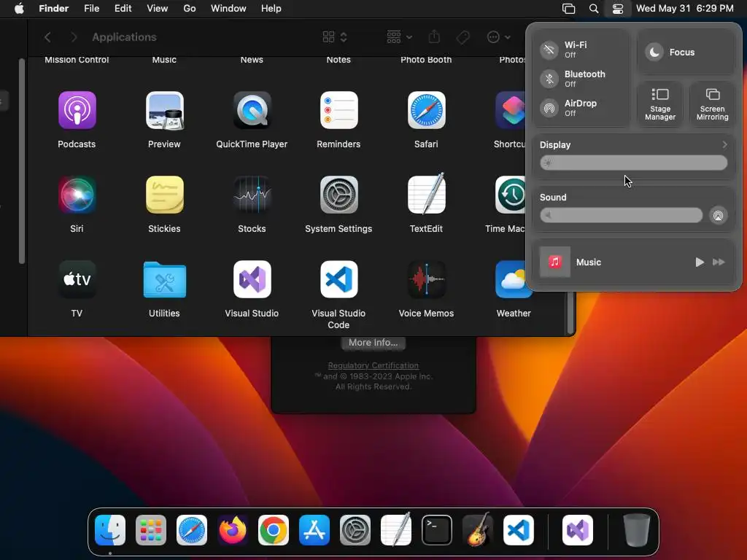Go back in the Finder window
Screen dimensions: 747x560
[47, 36]
